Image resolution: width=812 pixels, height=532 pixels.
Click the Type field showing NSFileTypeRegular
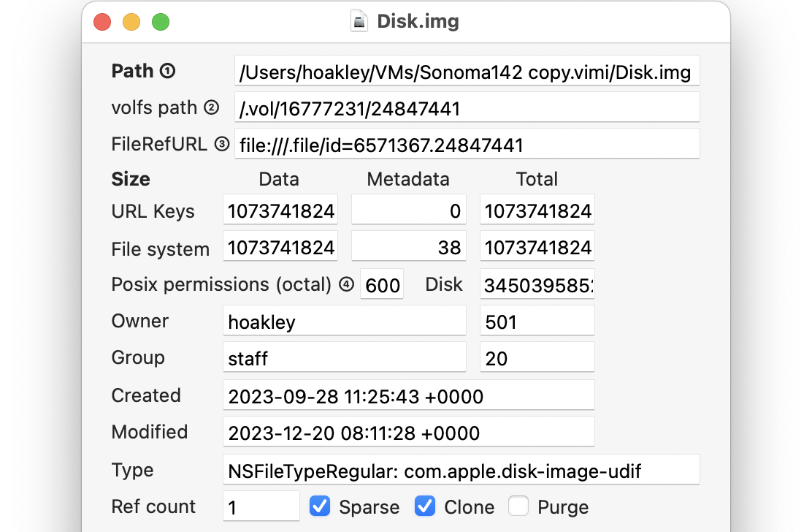(461, 470)
